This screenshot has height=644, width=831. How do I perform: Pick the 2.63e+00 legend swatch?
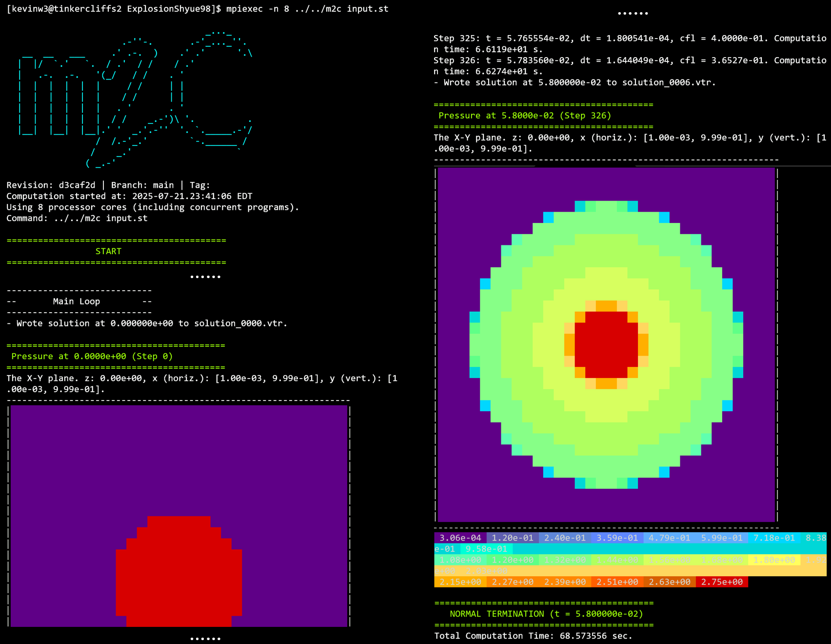(x=670, y=582)
